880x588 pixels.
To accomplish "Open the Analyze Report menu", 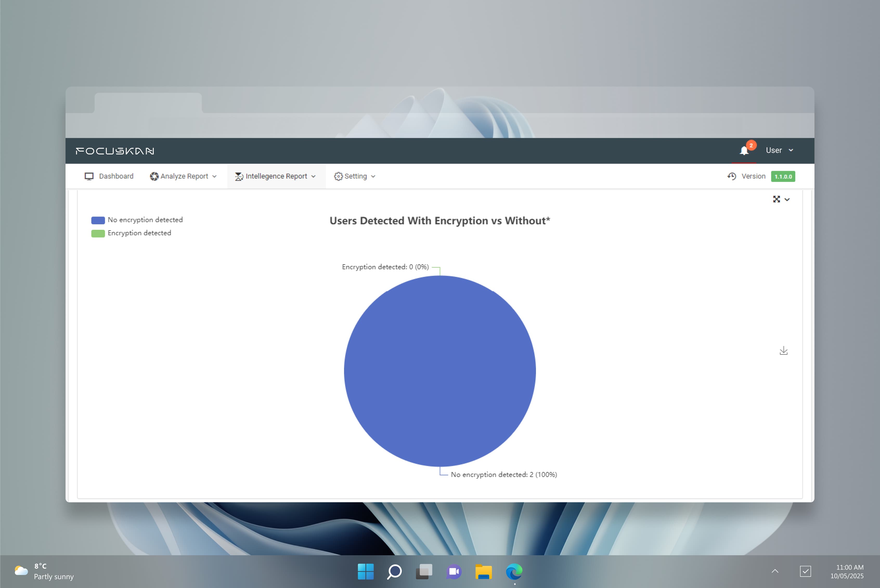I will pyautogui.click(x=183, y=176).
